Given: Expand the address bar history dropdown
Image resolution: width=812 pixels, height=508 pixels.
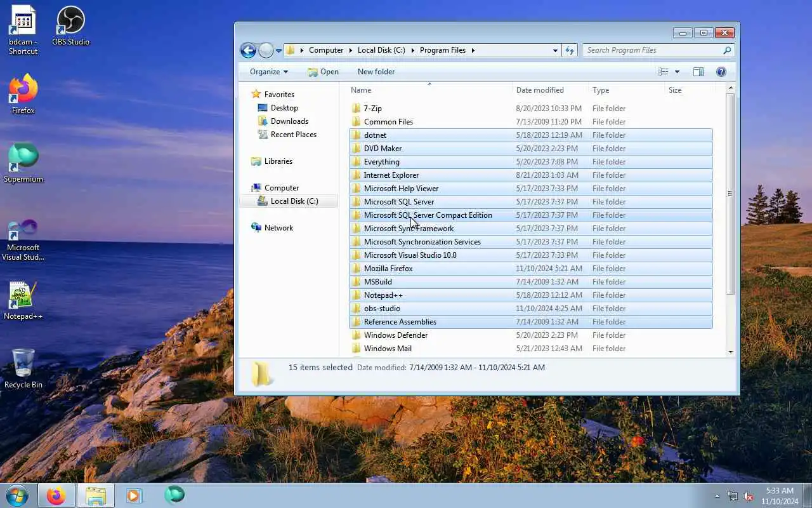Looking at the screenshot, I should point(555,50).
